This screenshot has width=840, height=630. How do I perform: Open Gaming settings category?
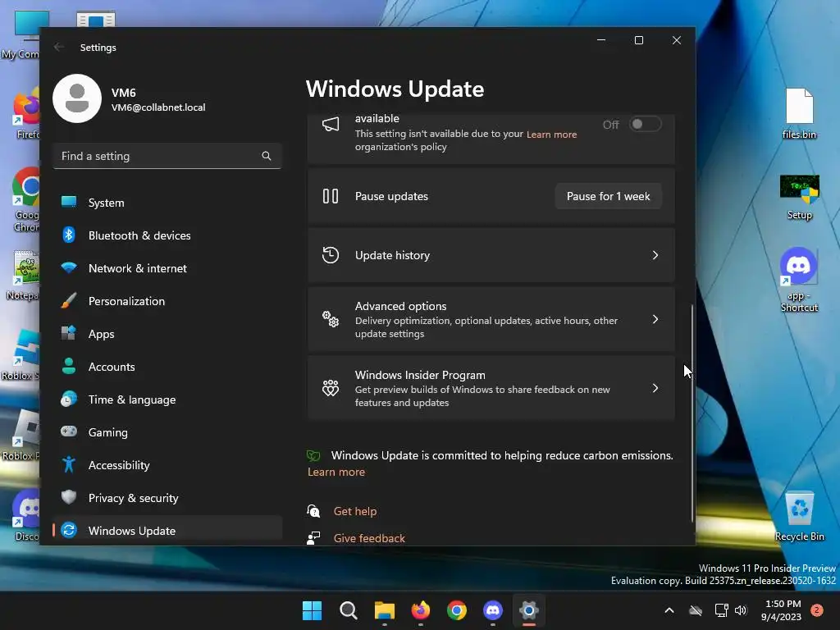(x=167, y=431)
